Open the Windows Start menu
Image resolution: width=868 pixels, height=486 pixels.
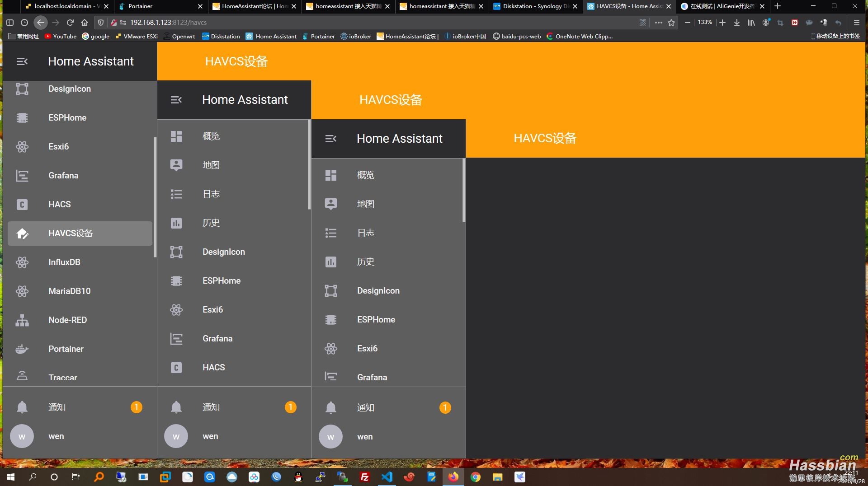coord(11,477)
